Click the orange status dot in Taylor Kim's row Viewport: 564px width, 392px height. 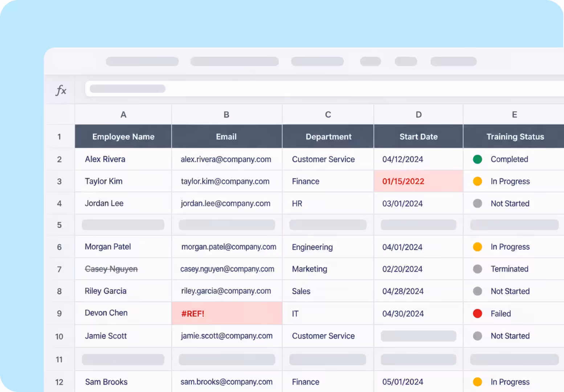[x=477, y=181]
